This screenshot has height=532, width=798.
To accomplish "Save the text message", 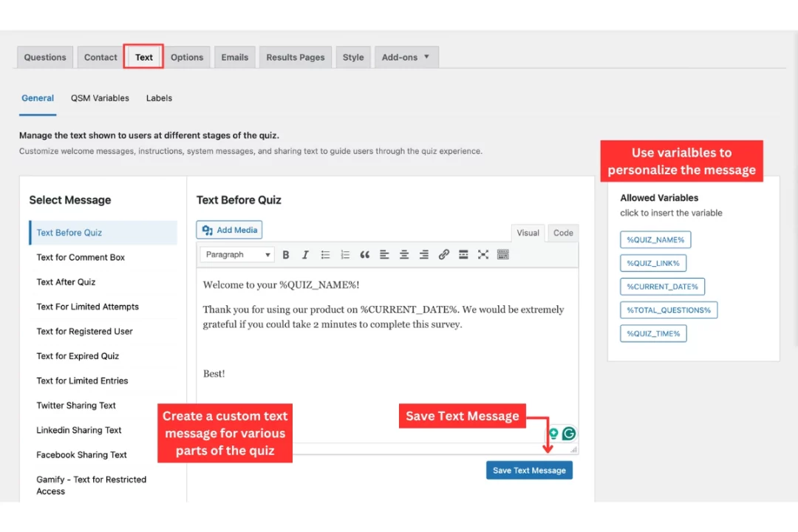I will 529,470.
